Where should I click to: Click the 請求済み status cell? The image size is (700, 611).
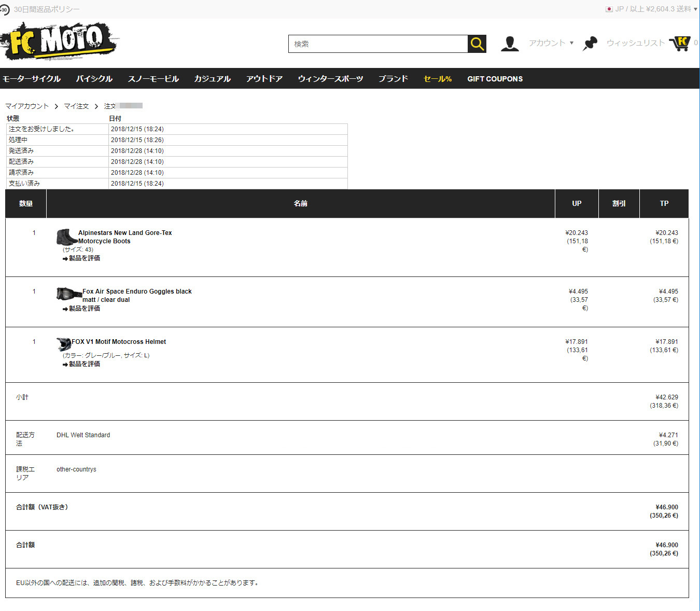coord(57,173)
